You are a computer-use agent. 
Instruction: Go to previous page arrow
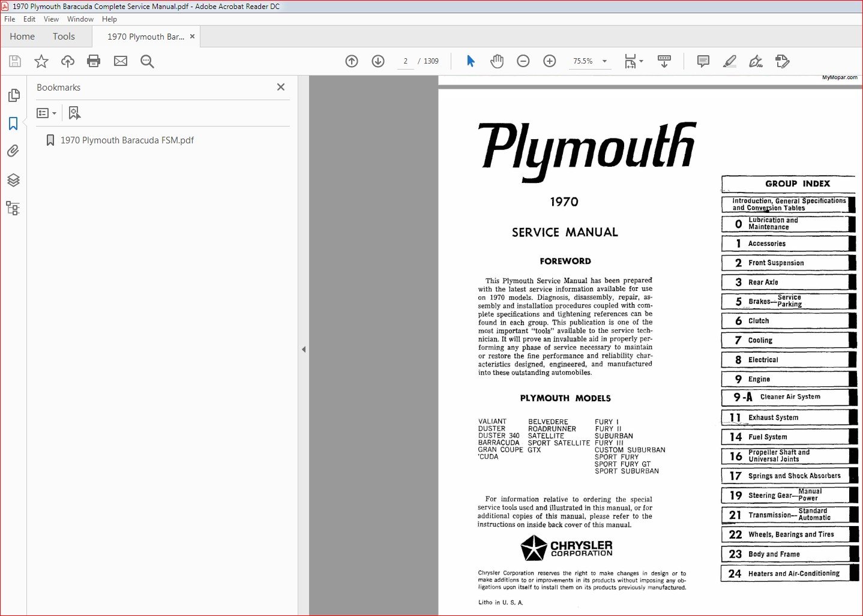pyautogui.click(x=352, y=61)
